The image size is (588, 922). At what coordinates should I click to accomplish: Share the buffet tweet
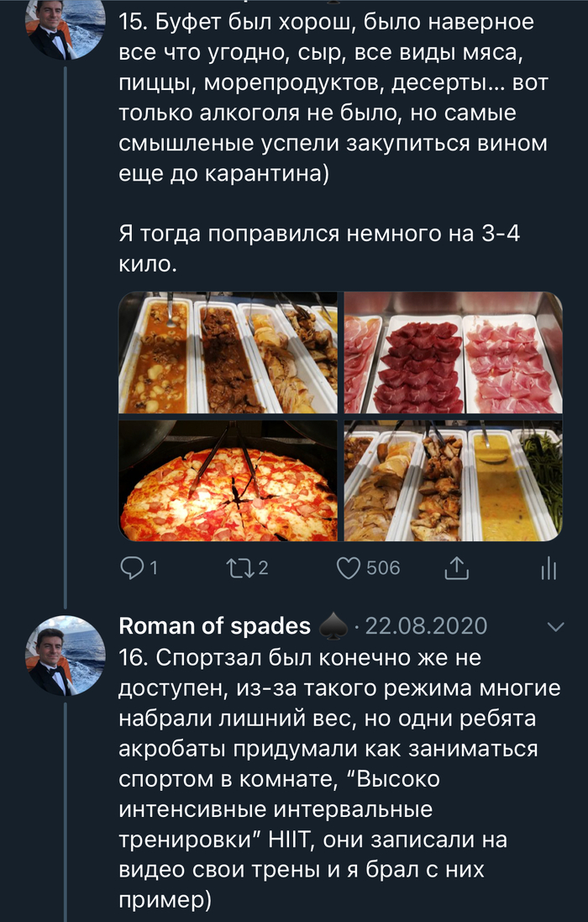454,569
